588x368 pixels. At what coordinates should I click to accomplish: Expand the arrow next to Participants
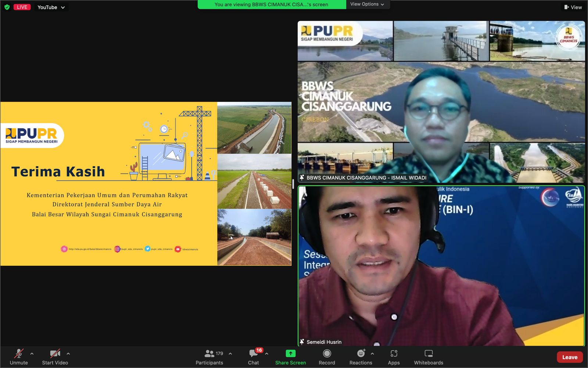[230, 354]
